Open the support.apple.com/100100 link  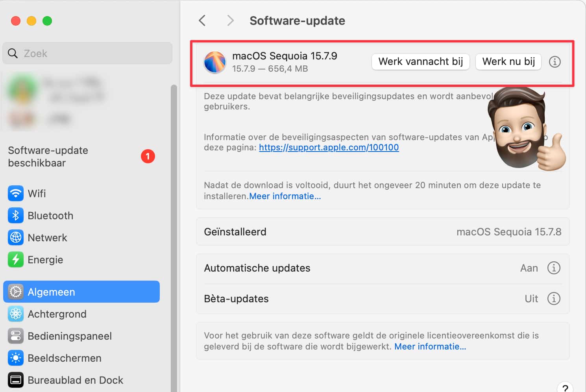point(329,148)
